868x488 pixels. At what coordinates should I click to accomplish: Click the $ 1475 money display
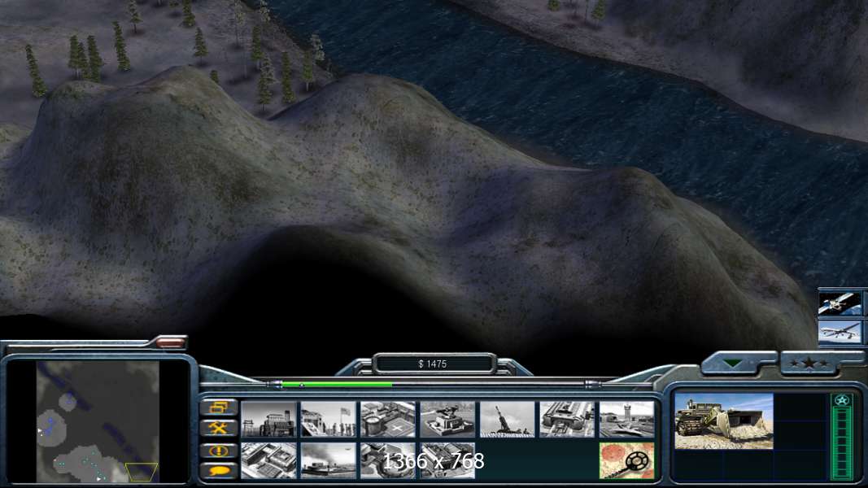pos(433,364)
